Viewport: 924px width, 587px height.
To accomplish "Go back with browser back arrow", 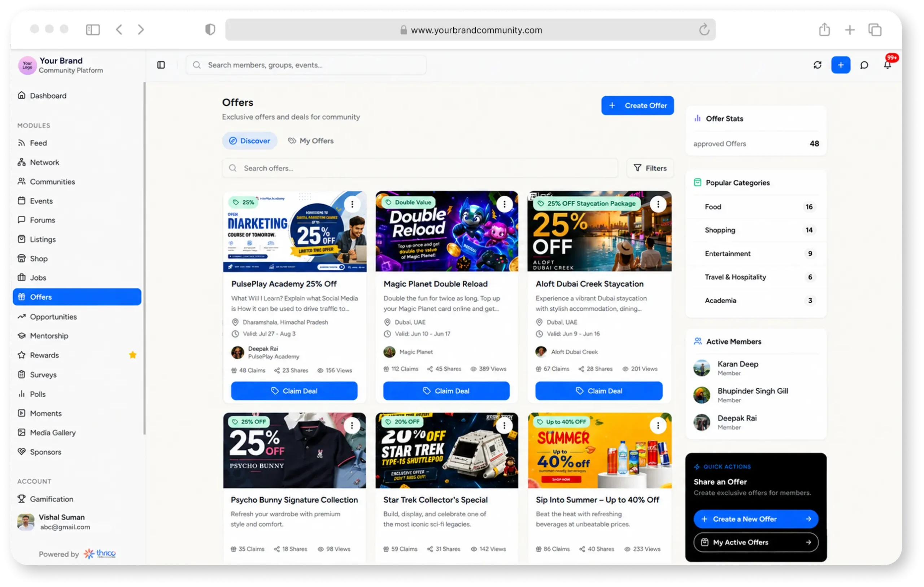I will (x=119, y=30).
